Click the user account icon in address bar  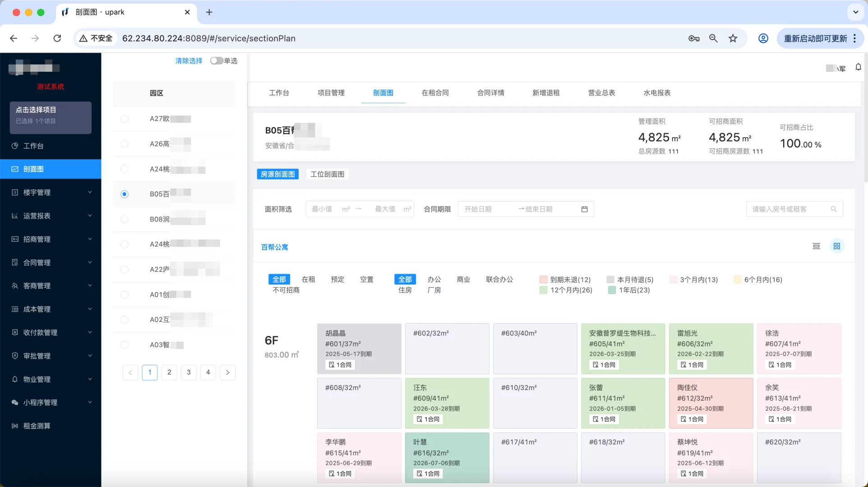click(x=763, y=38)
